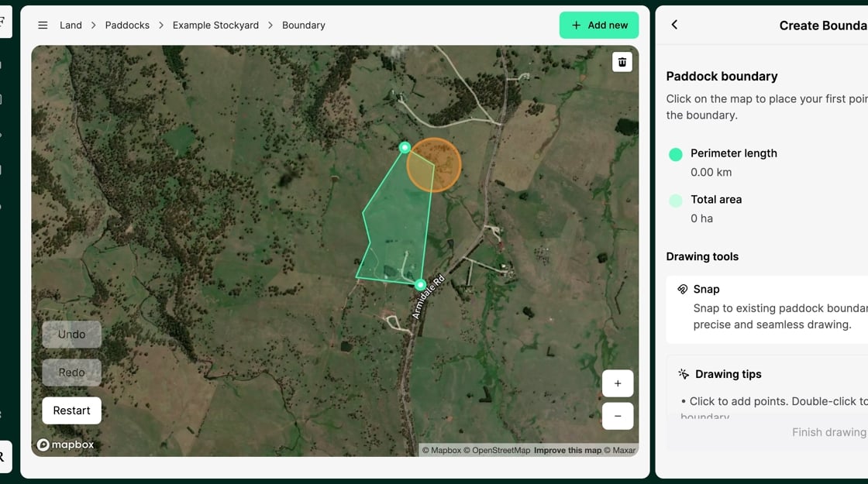868x484 pixels.
Task: Click the Drawing tips heading
Action: pos(728,374)
